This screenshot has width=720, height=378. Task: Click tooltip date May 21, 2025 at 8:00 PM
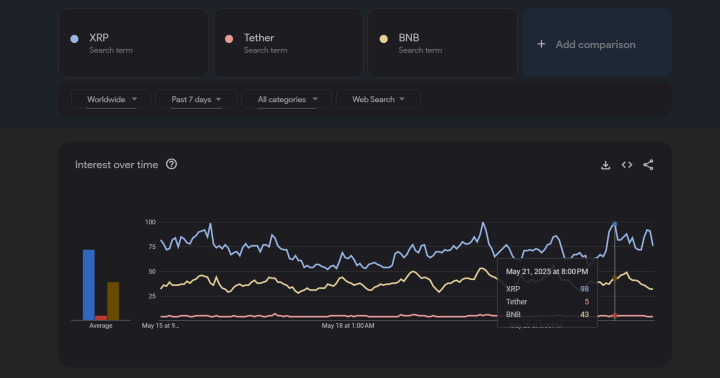(x=547, y=271)
